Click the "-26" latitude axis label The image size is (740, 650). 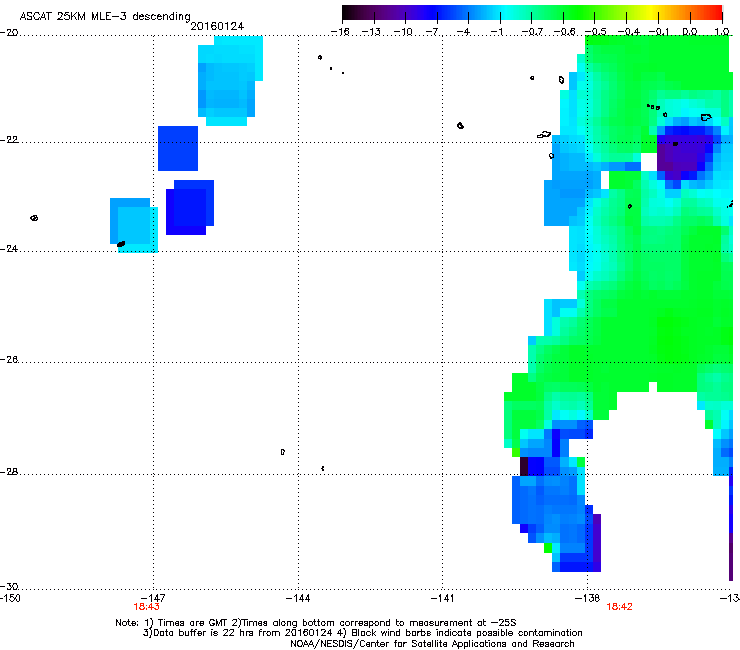tap(9, 360)
